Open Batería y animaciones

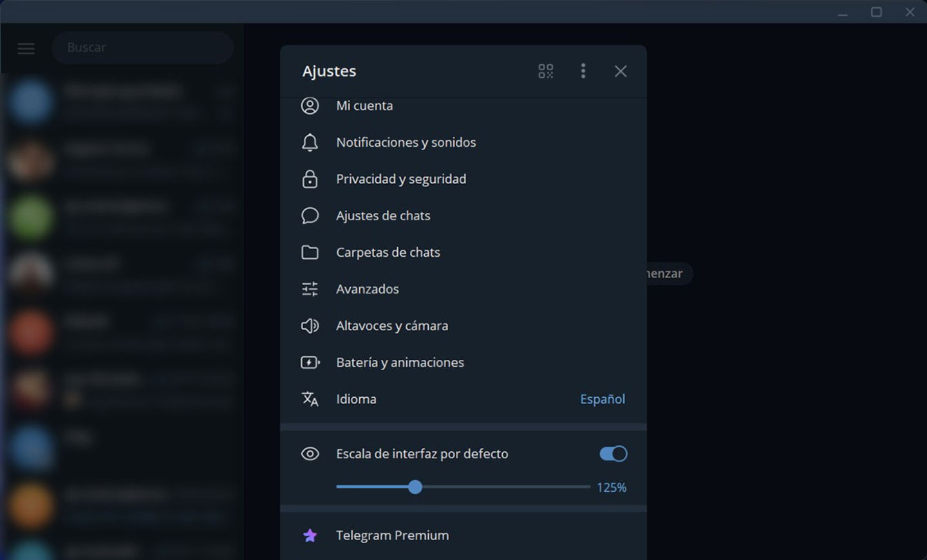464,362
